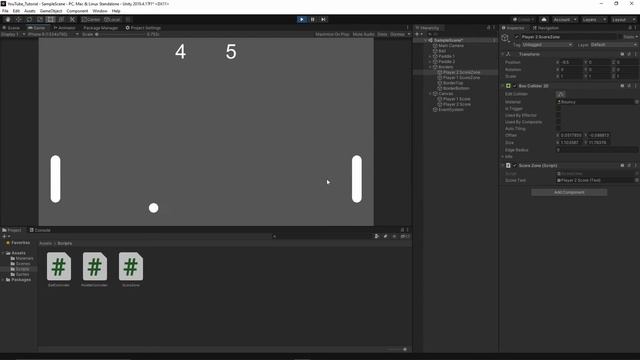Open the Layout dropdown

[623, 19]
